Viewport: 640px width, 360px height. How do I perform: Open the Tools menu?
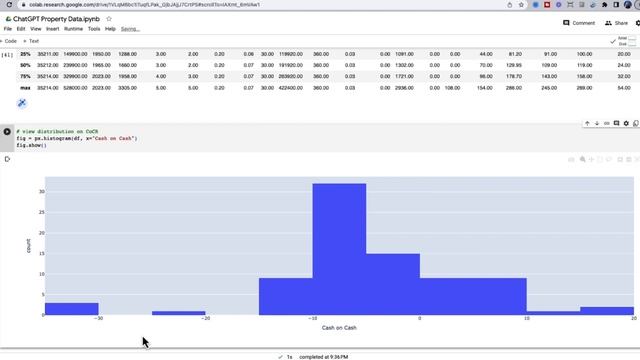tap(94, 29)
